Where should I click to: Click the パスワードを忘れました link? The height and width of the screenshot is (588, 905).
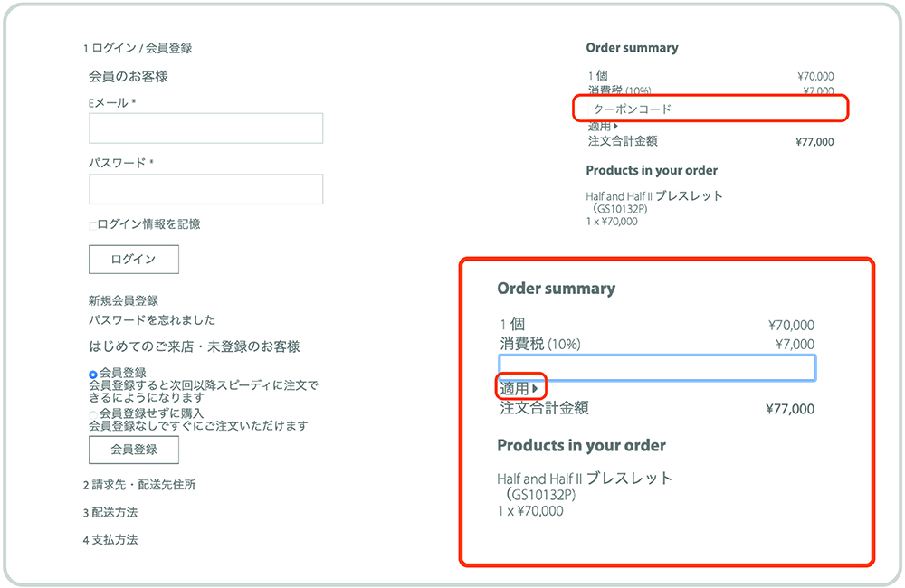[151, 320]
